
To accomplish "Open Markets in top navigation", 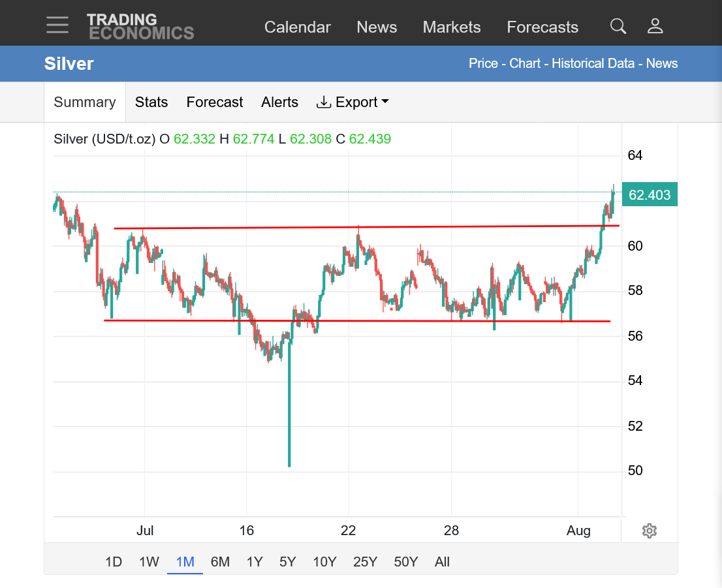I will [452, 27].
